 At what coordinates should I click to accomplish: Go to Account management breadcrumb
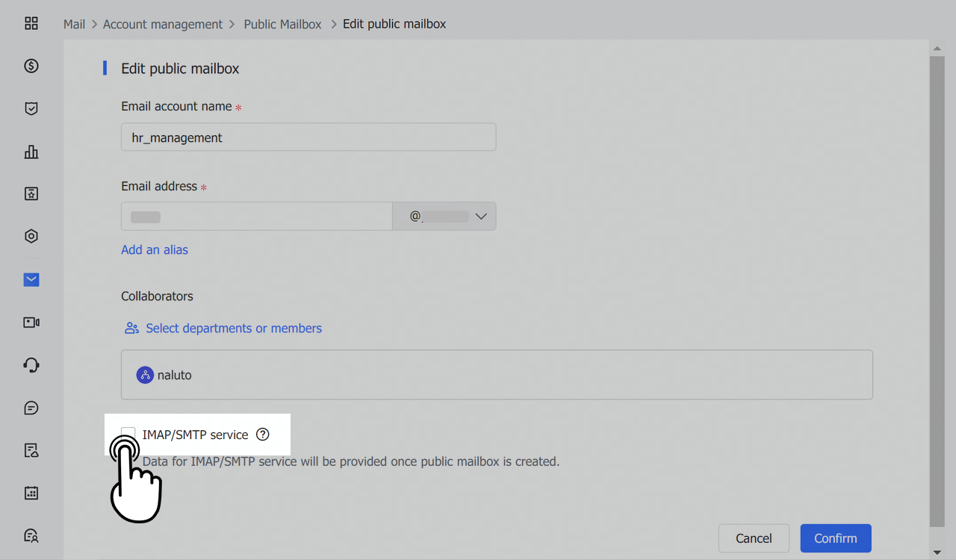[163, 24]
